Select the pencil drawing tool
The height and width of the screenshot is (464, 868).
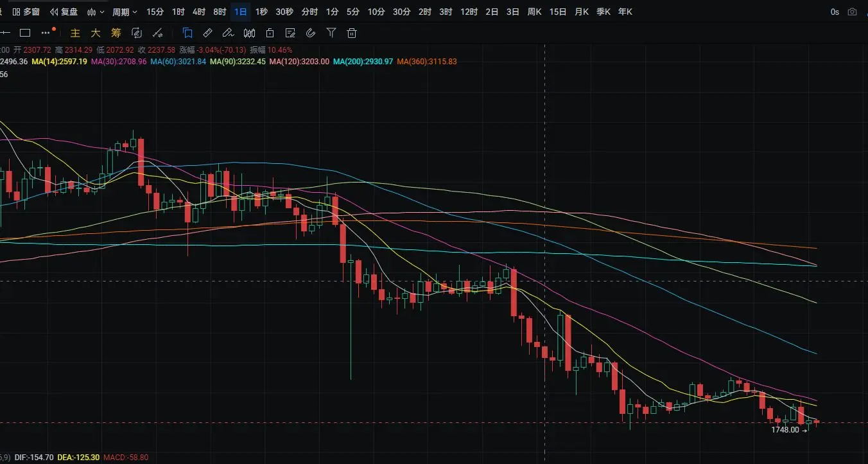click(228, 33)
